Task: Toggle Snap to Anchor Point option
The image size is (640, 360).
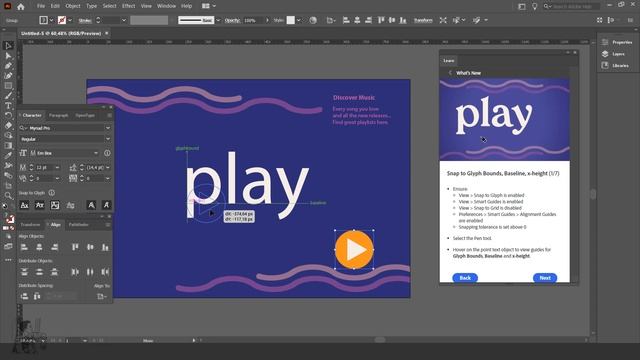Action: [106, 205]
